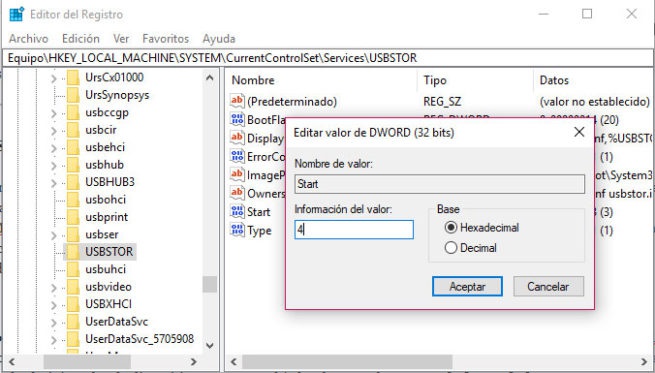
Task: Click the usbprint folder icon
Action: [73, 217]
